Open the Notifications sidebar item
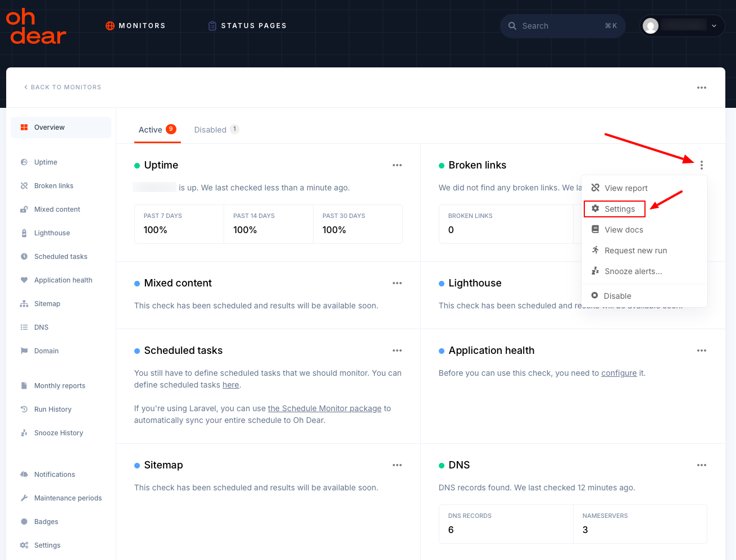This screenshot has height=560, width=736. click(x=54, y=475)
